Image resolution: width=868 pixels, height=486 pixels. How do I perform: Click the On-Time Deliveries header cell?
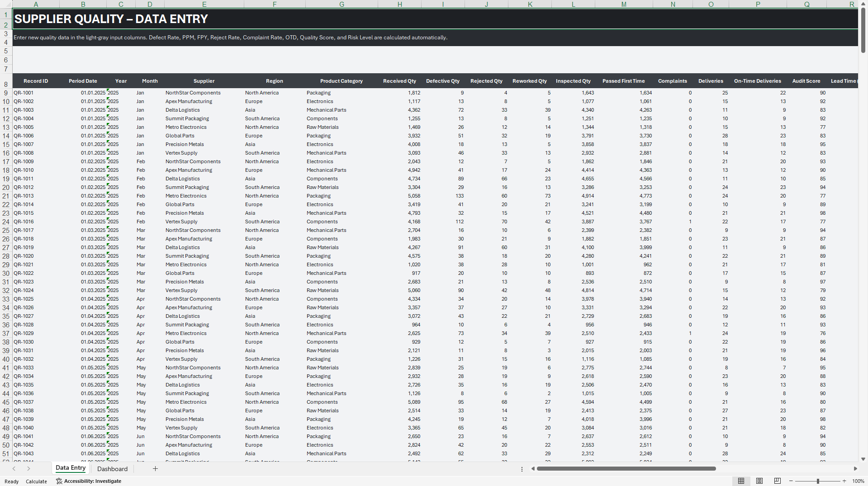pyautogui.click(x=758, y=81)
